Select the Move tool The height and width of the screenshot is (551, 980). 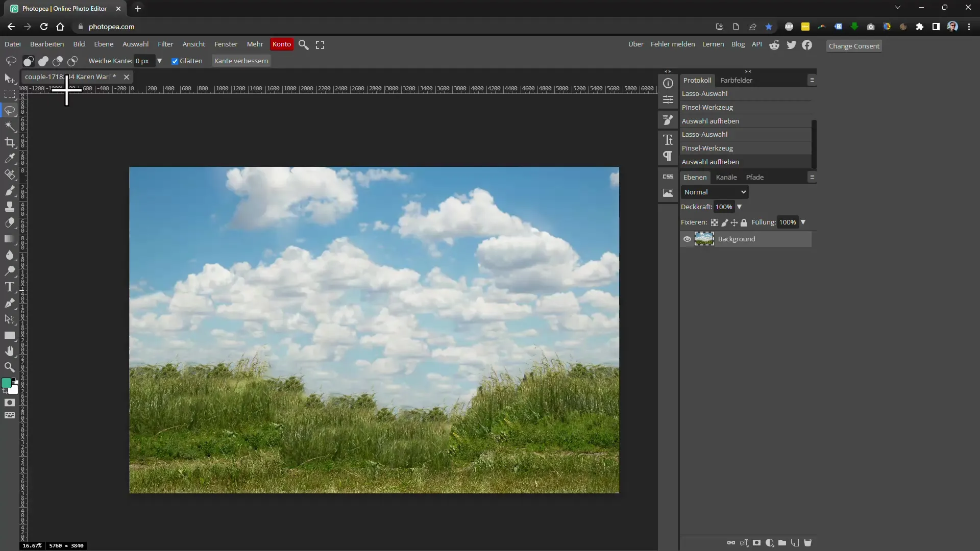tap(10, 79)
